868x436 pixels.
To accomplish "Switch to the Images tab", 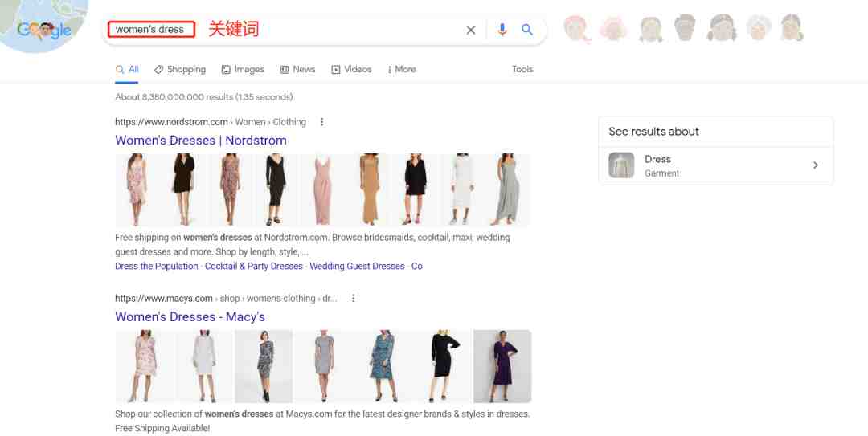I will (x=243, y=69).
